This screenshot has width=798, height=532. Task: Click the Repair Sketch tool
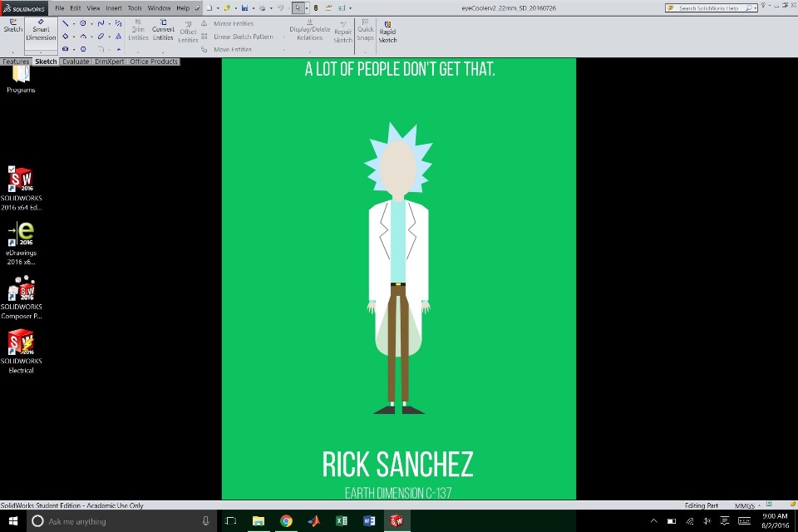[342, 32]
